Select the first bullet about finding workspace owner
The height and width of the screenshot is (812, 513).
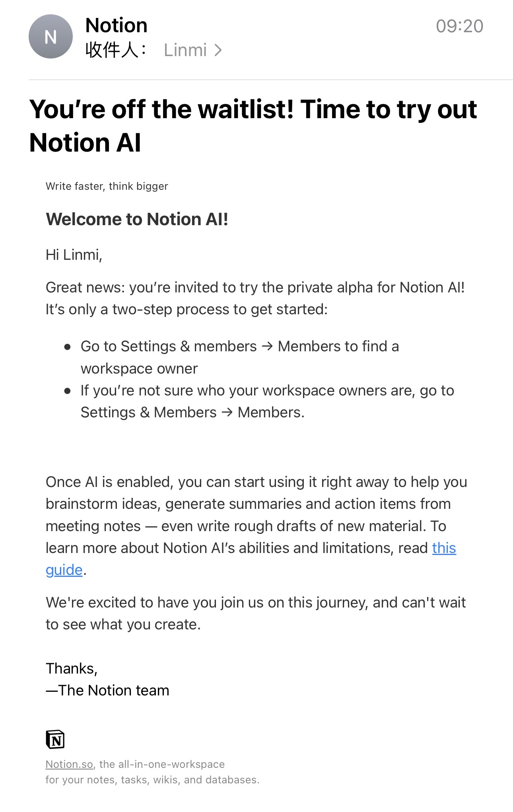pos(240,357)
